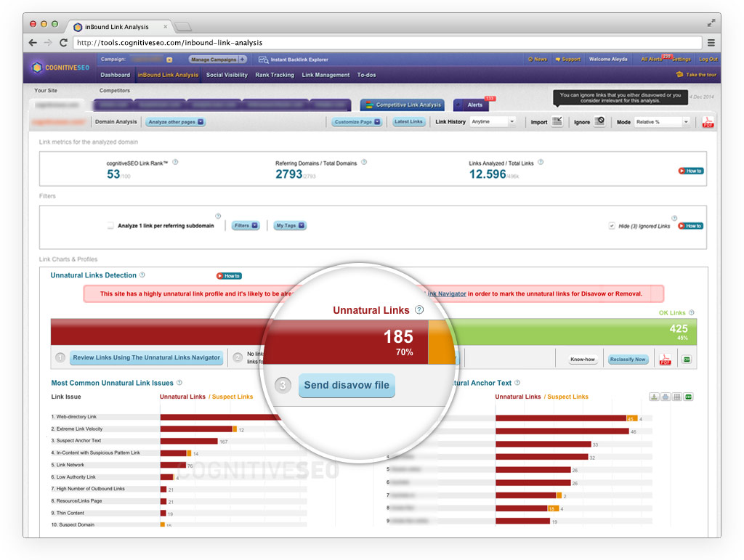
Task: Click help icon next to cognitiveSEO Link Rank
Action: tap(175, 162)
